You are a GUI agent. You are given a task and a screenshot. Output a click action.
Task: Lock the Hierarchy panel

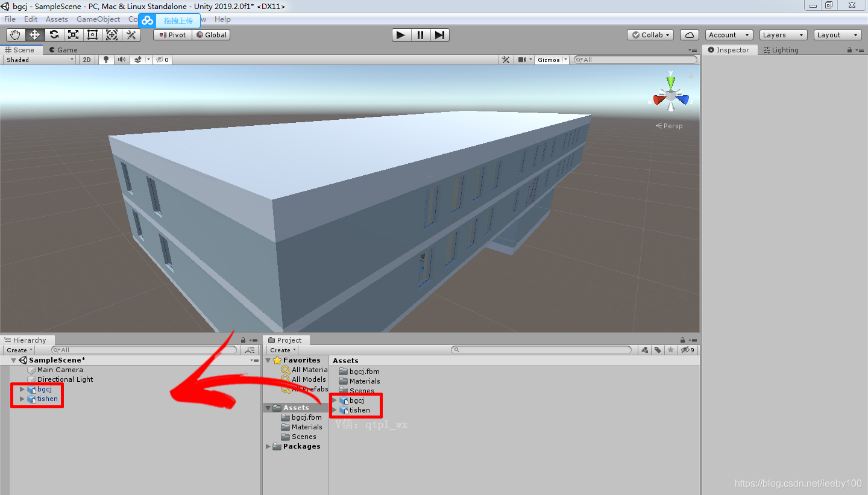(243, 340)
